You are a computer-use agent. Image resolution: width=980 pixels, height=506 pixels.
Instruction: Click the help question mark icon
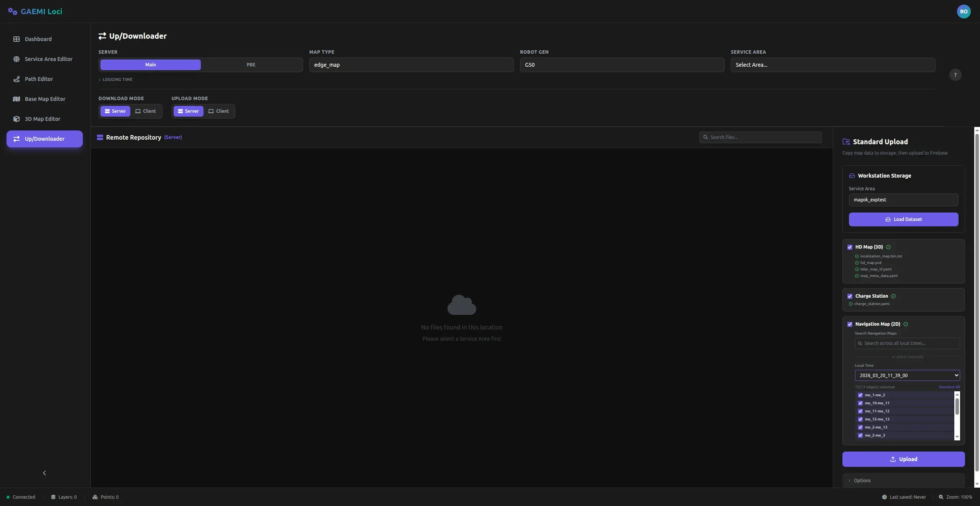click(955, 75)
